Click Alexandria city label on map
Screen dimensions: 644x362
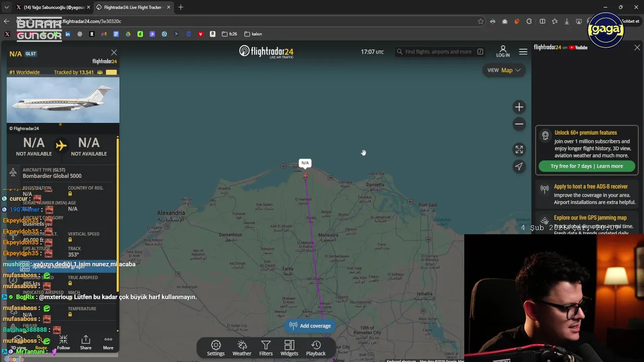tap(171, 213)
